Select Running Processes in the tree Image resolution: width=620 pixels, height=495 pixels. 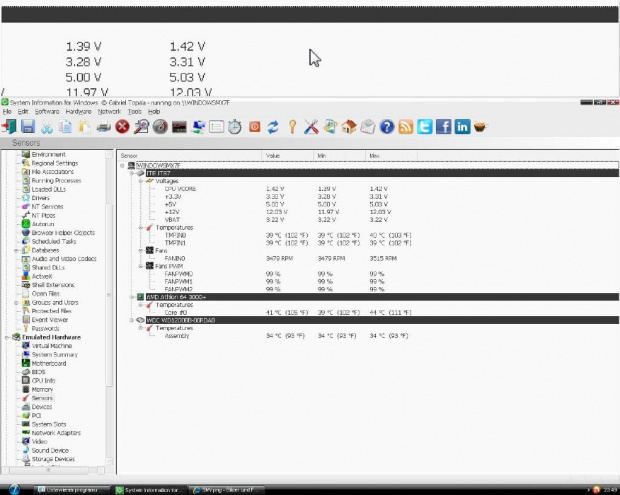point(56,180)
